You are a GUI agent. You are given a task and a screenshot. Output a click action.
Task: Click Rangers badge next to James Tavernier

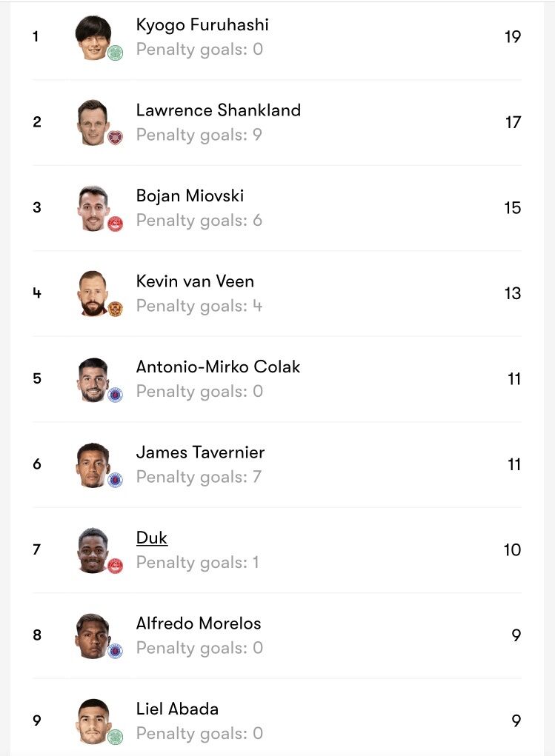115,480
